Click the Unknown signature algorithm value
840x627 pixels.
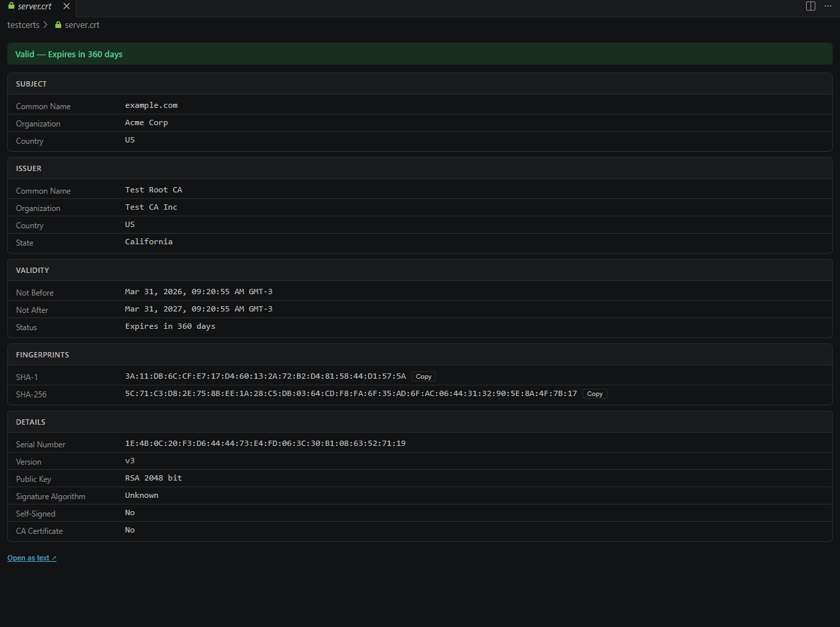coord(142,495)
